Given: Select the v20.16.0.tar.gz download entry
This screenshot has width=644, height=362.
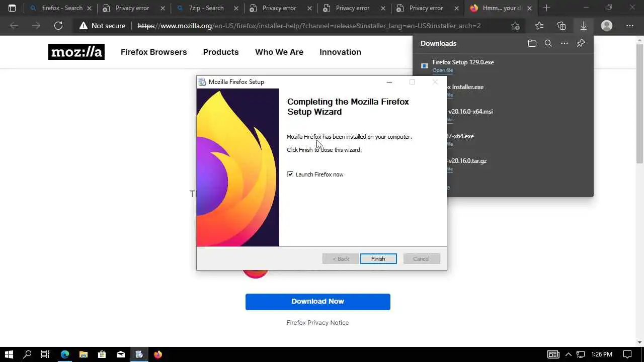Looking at the screenshot, I should pos(520,164).
